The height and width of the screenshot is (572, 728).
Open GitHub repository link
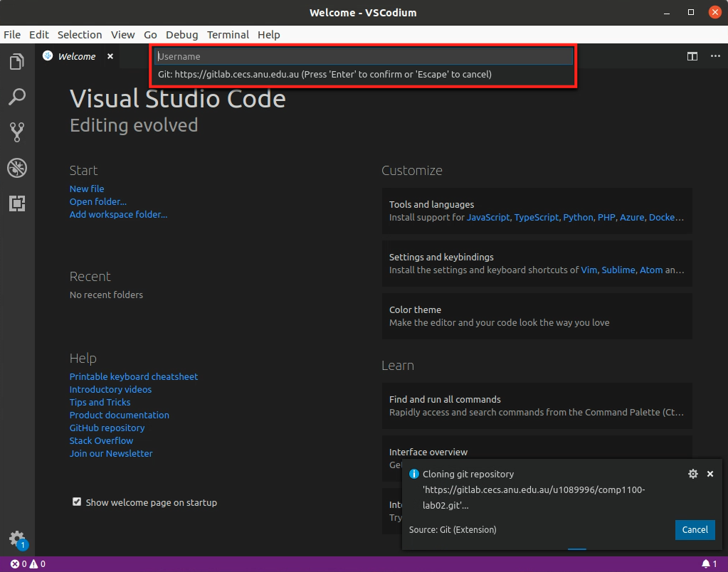click(107, 428)
